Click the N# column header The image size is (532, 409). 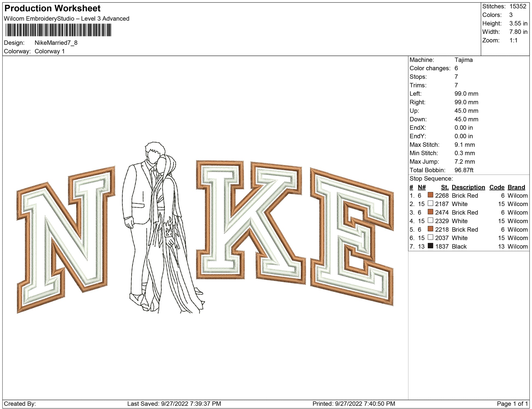click(422, 187)
